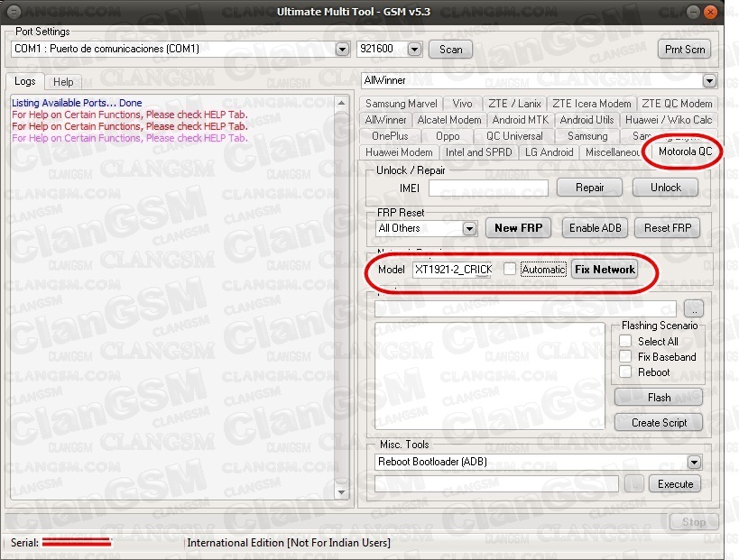Open the Vivo tab
739x560 pixels.
click(x=462, y=104)
